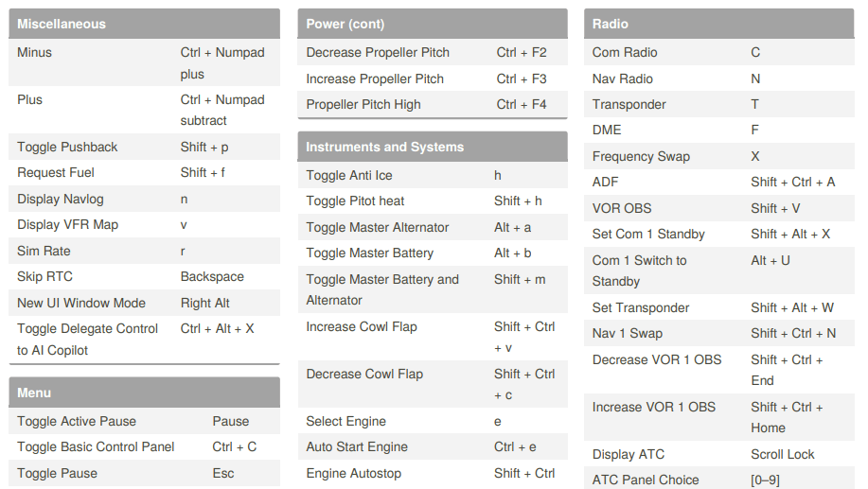
Task: Click the Skip RTC entry
Action: tap(44, 276)
